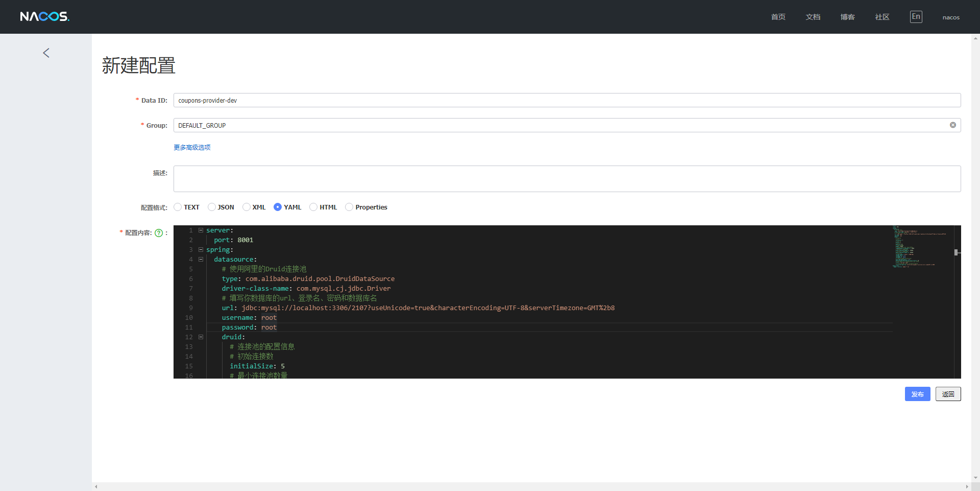Switch language with the En icon
Viewport: 980px width, 491px height.
(x=916, y=17)
